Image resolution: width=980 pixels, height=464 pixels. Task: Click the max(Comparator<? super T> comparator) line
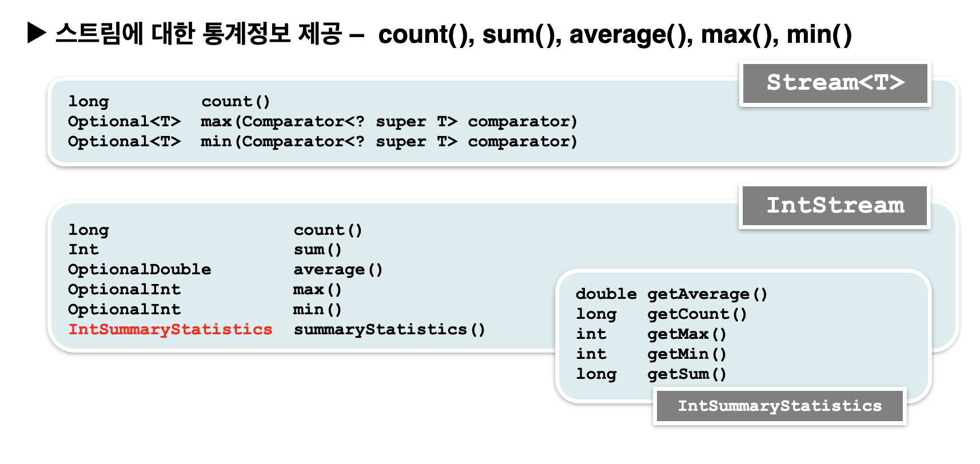point(389,122)
